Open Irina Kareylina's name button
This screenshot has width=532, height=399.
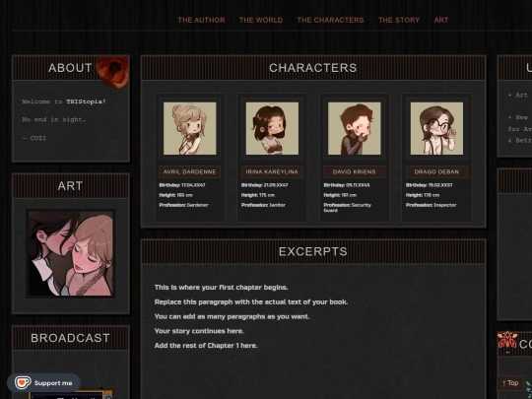coord(272,172)
